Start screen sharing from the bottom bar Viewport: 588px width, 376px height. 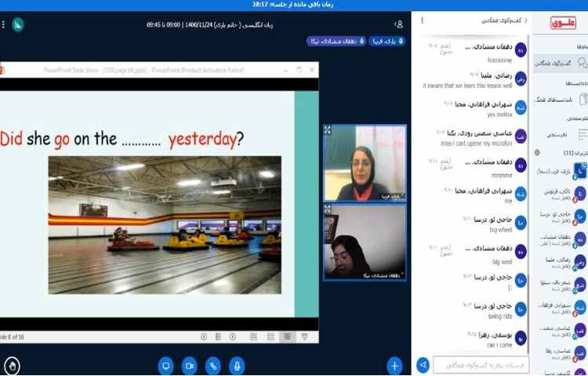pyautogui.click(x=165, y=365)
